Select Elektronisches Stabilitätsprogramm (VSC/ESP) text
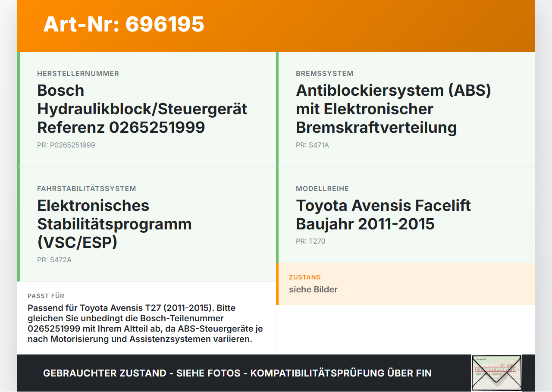Viewport: 552px width, 392px height. point(114,224)
